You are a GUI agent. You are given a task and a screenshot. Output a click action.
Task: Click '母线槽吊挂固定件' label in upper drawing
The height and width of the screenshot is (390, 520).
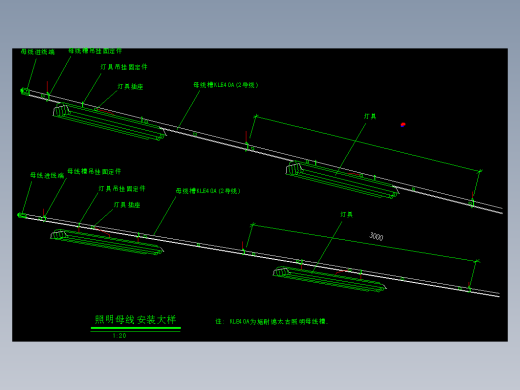95,51
